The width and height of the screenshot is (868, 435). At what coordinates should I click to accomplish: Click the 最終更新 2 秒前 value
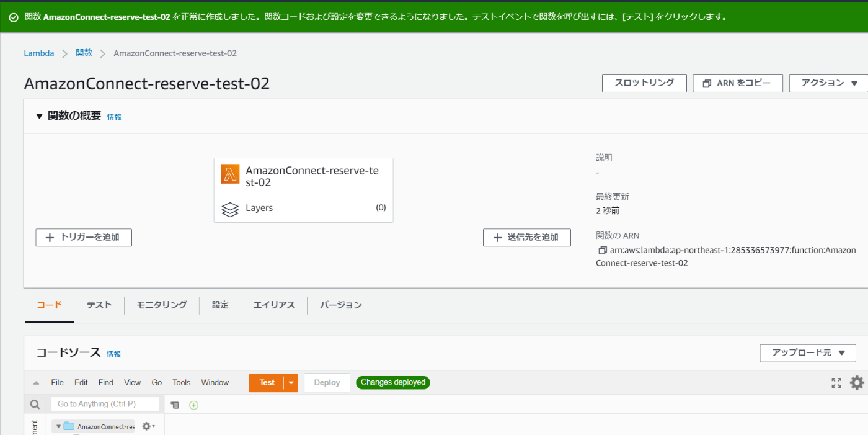(x=608, y=211)
